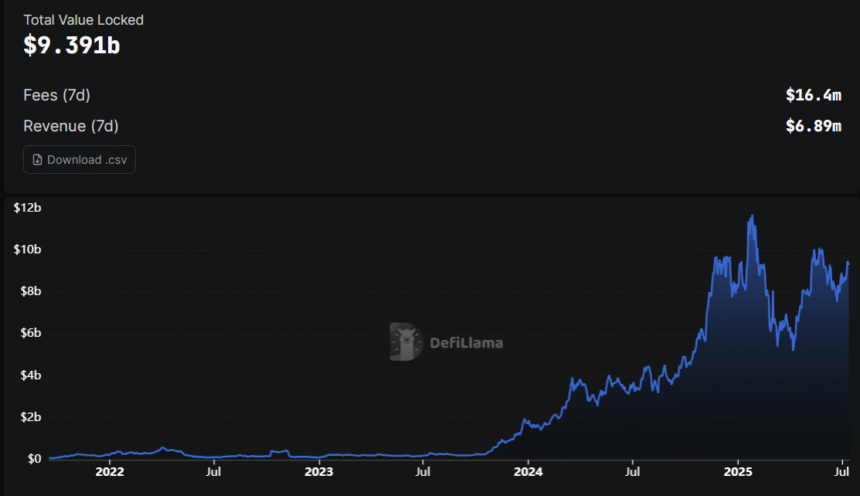Click the DefiLlama llama logo watermark

(405, 342)
